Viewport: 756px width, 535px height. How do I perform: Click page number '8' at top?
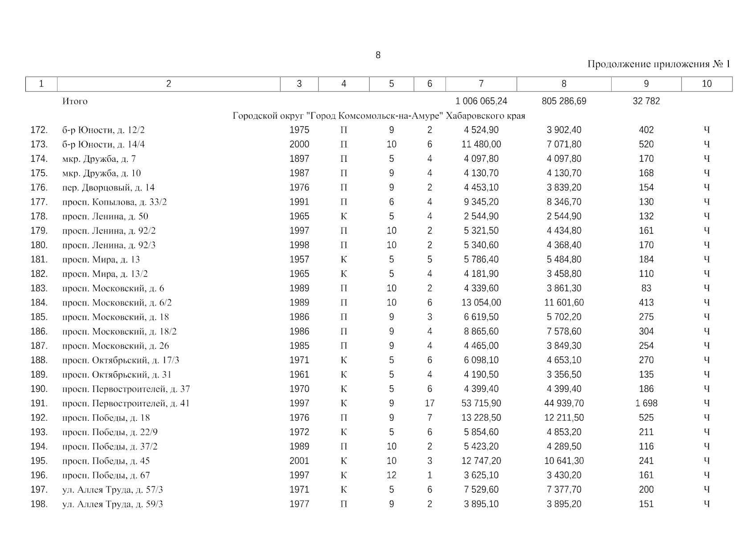pyautogui.click(x=378, y=55)
